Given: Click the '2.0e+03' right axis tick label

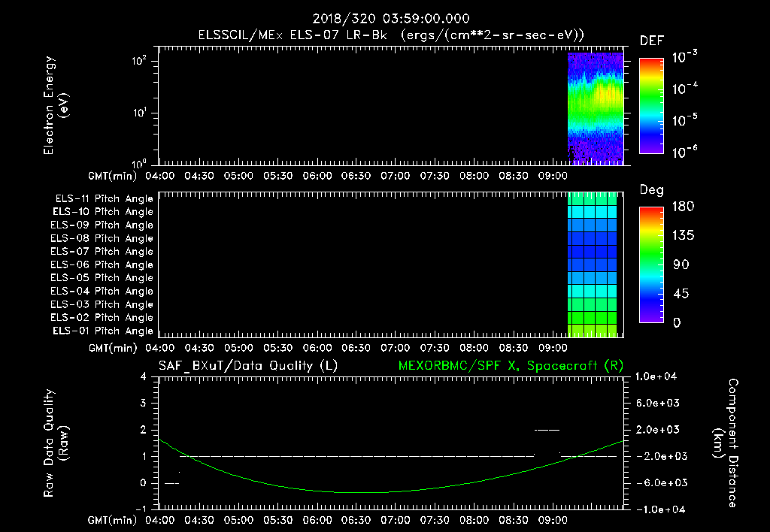Looking at the screenshot, I should click(658, 430).
